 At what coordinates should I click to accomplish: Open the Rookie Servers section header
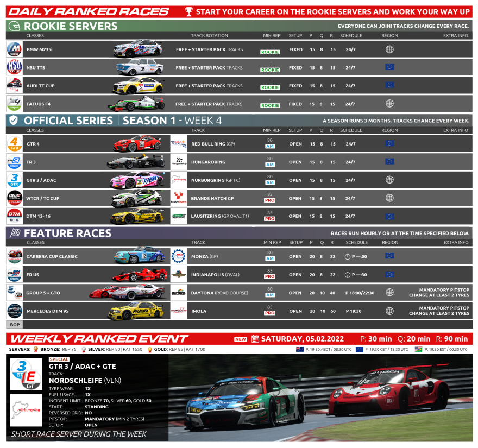pos(71,26)
